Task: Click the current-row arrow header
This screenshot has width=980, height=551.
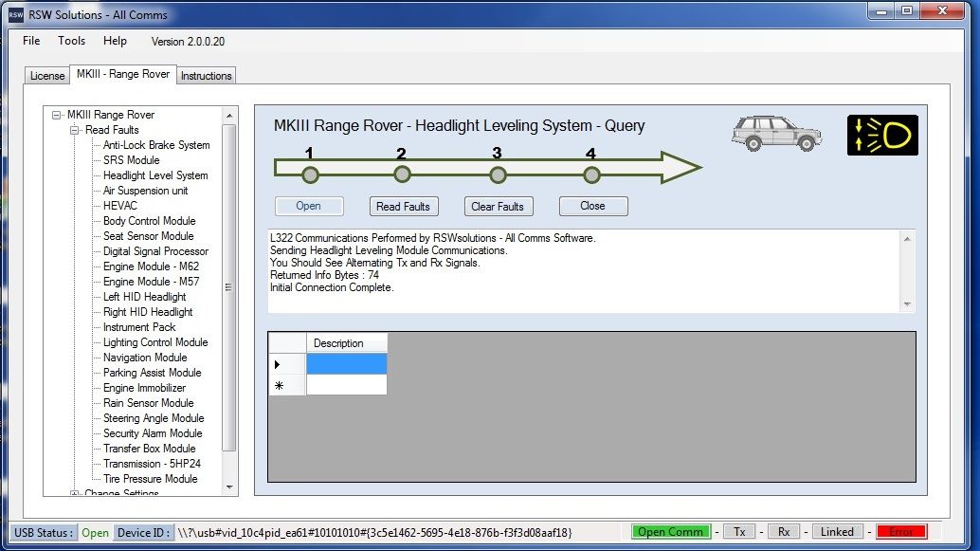Action: [x=287, y=364]
